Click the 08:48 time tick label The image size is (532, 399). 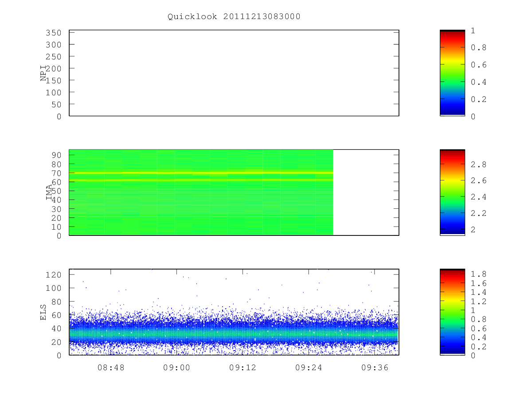(110, 367)
